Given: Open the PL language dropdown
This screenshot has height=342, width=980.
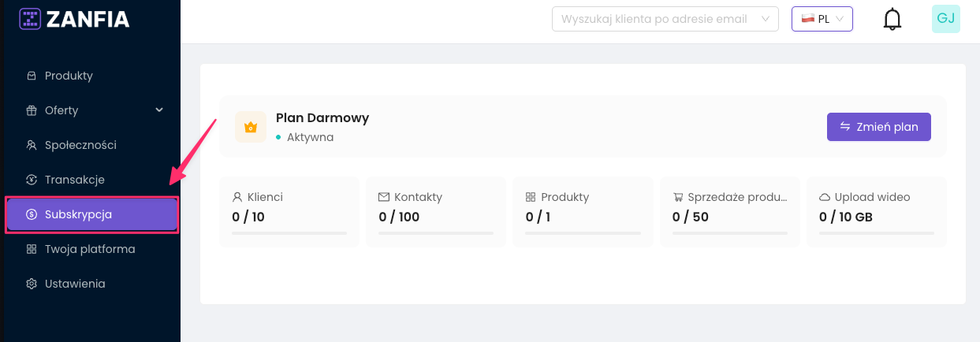Looking at the screenshot, I should coord(822,19).
